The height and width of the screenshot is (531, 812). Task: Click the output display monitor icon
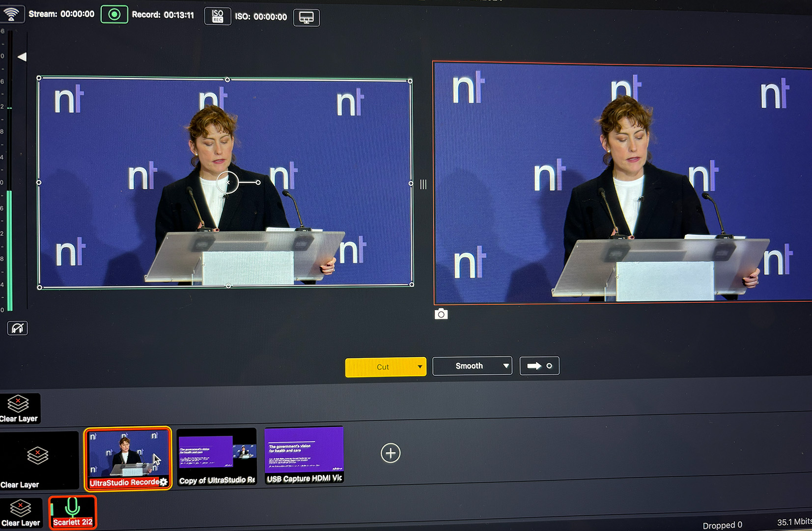pyautogui.click(x=307, y=18)
